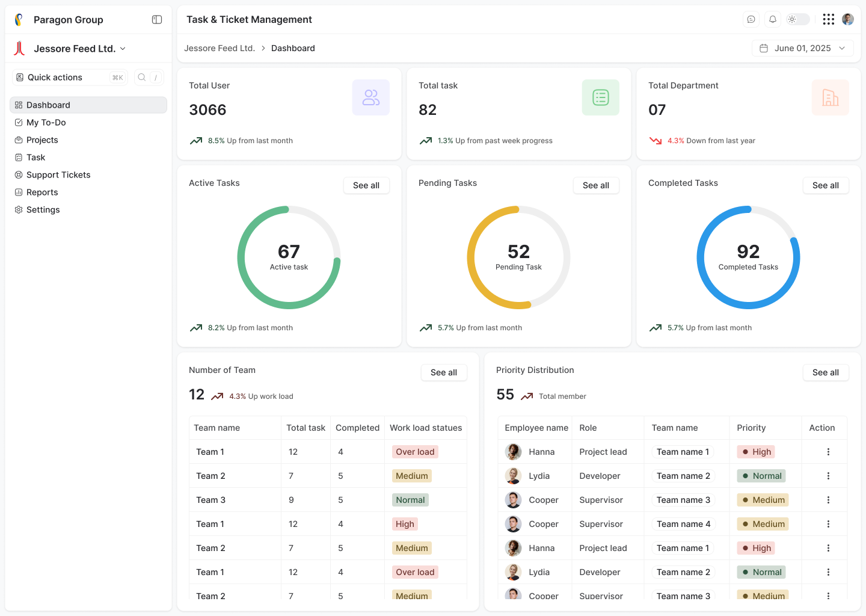Open Support Tickets in sidebar
The width and height of the screenshot is (866, 616).
[58, 175]
